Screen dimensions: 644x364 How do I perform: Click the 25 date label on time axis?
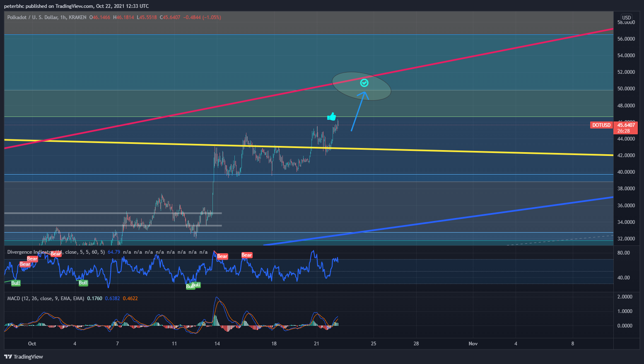coord(374,344)
